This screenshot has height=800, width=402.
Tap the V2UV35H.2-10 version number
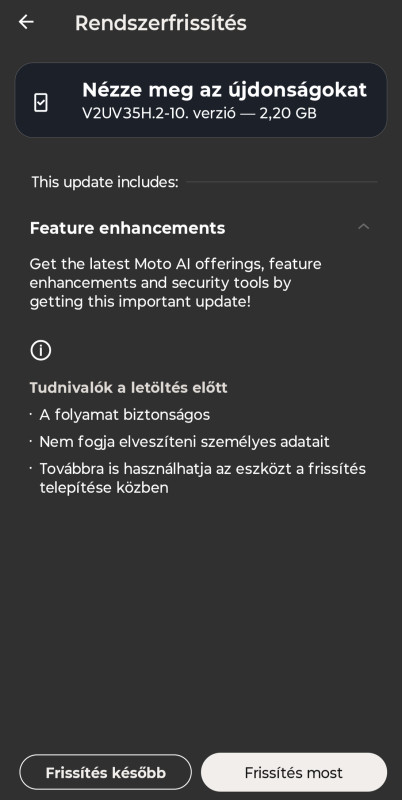(x=134, y=113)
